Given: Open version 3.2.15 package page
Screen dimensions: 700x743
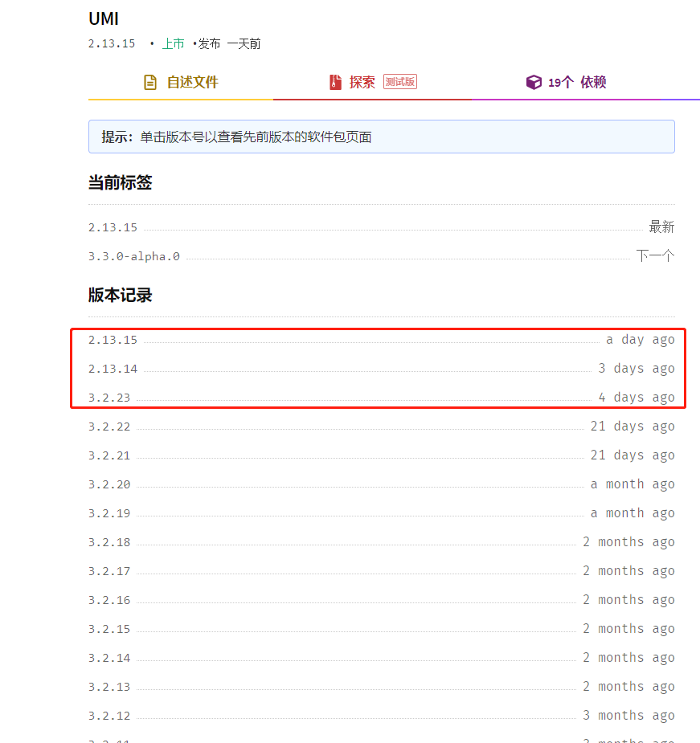Looking at the screenshot, I should [x=109, y=629].
